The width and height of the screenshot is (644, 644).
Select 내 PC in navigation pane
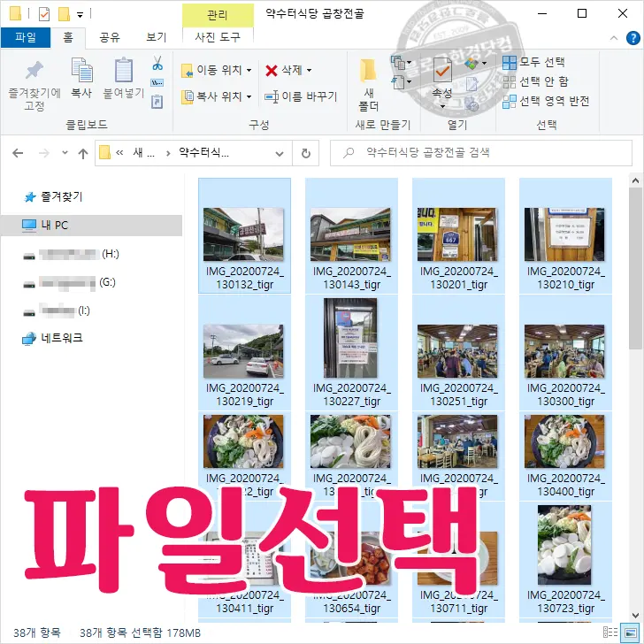tap(91, 225)
